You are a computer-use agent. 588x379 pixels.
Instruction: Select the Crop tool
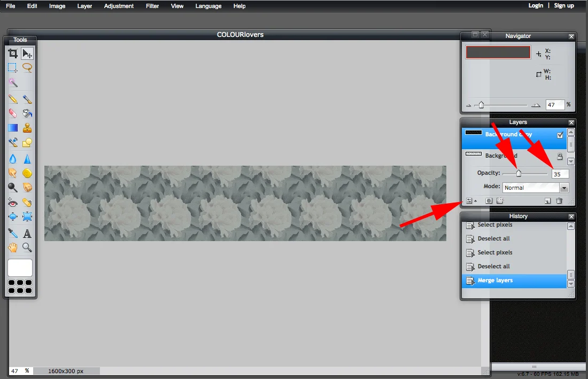[13, 53]
